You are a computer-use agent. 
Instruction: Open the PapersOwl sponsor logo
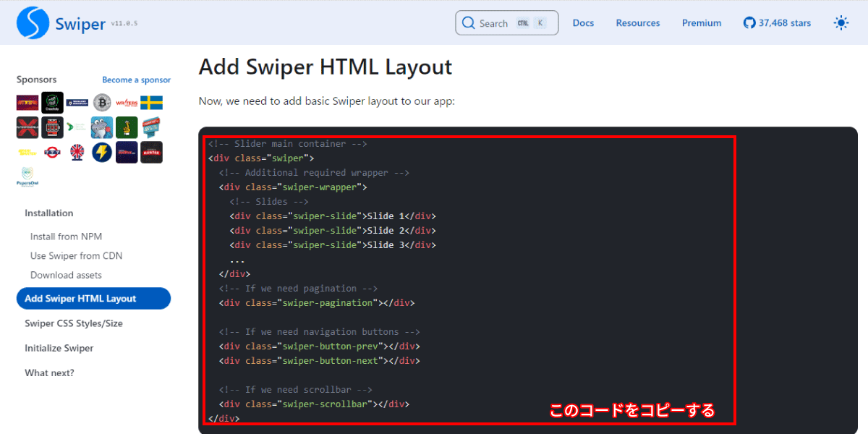[27, 178]
